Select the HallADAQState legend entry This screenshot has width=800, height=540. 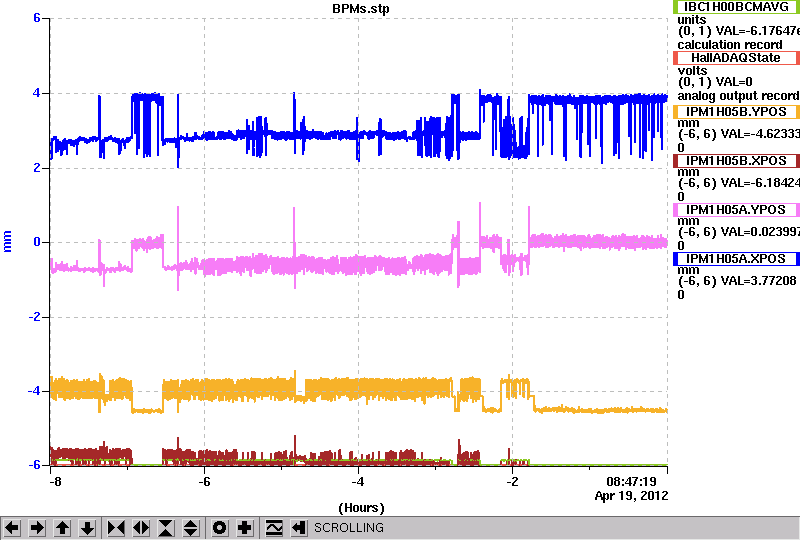click(735, 58)
